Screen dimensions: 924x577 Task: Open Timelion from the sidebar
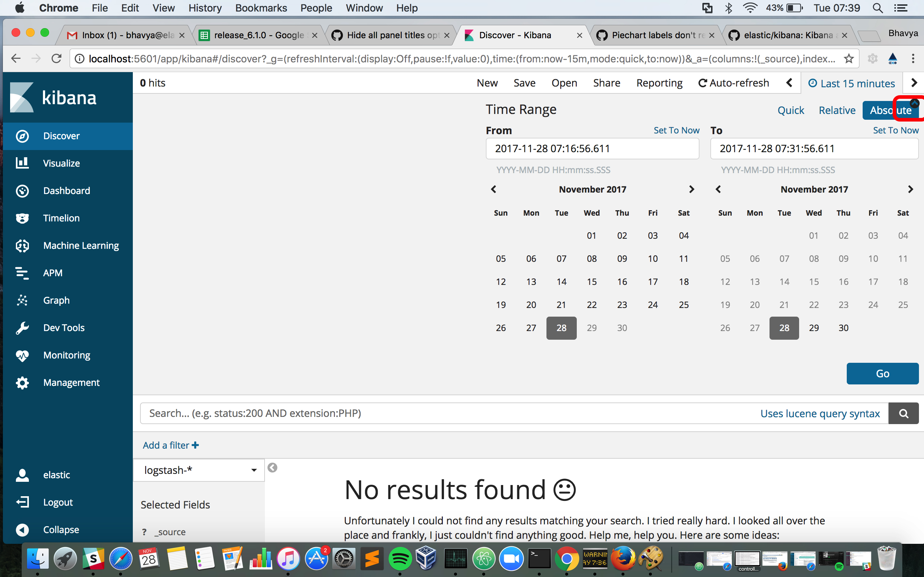[61, 218]
